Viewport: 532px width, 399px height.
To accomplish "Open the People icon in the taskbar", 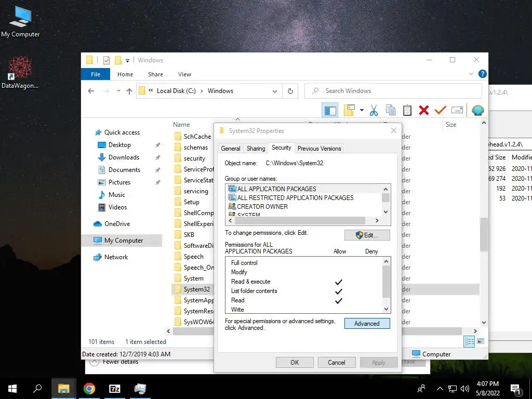I will [x=421, y=389].
